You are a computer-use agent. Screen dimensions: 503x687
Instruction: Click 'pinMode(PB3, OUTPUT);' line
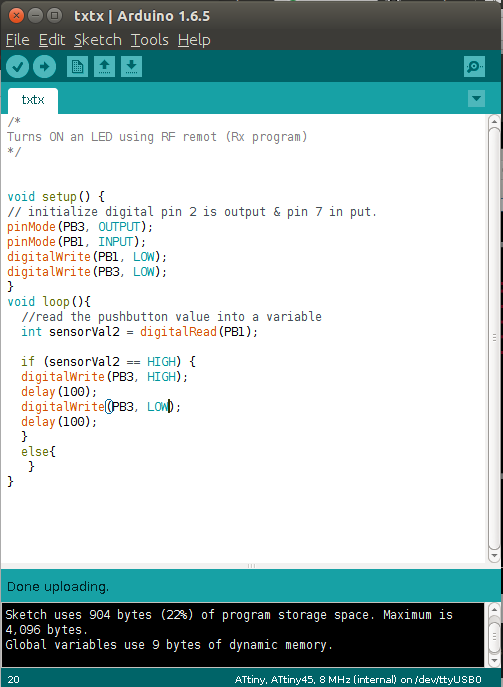[x=80, y=227]
